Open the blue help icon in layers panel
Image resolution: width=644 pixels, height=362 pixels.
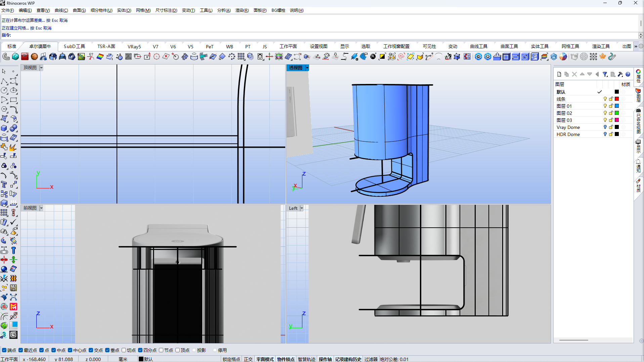coord(628,74)
